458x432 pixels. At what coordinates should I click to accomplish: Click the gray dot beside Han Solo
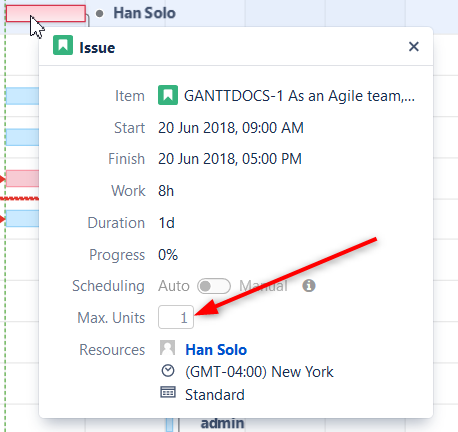(x=99, y=13)
